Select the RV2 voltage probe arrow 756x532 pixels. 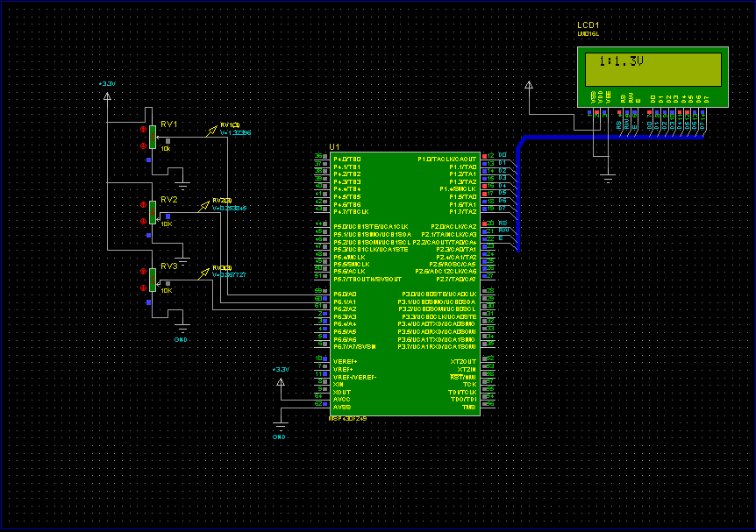pyautogui.click(x=203, y=206)
